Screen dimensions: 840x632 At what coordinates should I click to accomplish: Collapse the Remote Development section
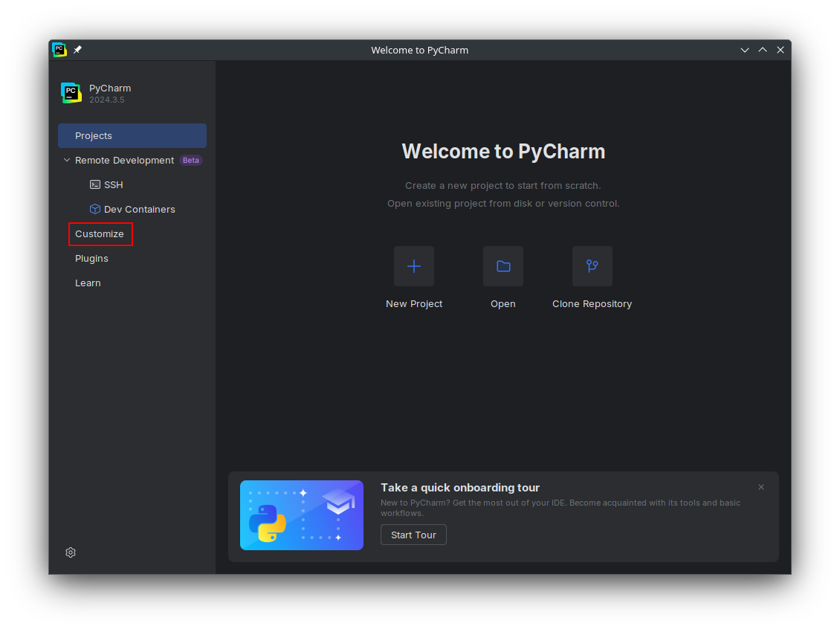pyautogui.click(x=67, y=160)
